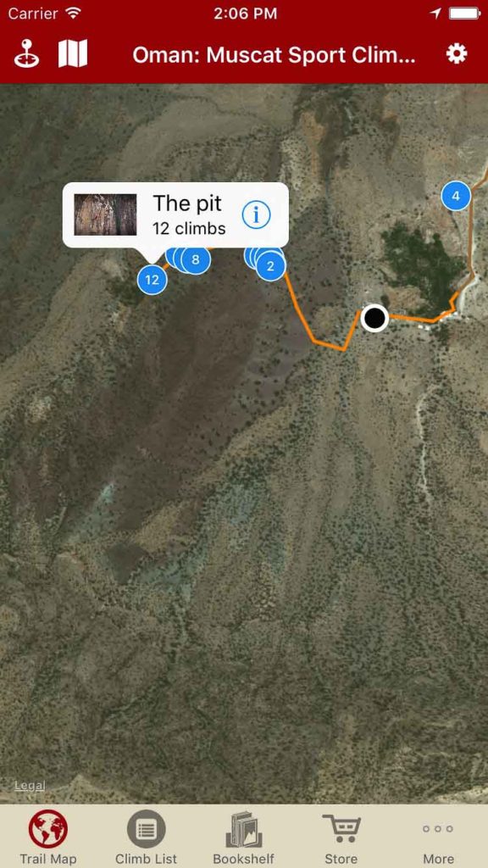The height and width of the screenshot is (868, 488).
Task: Switch to the Climb List tab
Action: [x=146, y=837]
